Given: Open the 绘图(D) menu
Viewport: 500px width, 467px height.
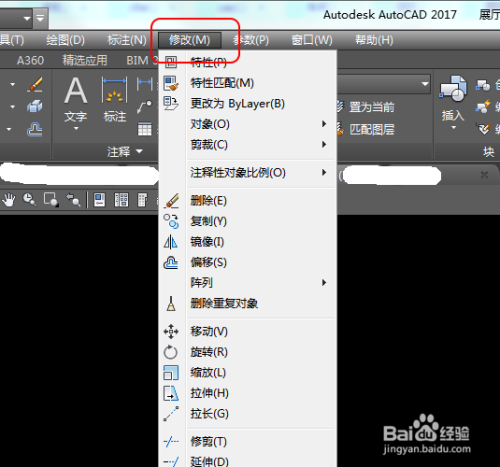Looking at the screenshot, I should pyautogui.click(x=65, y=40).
